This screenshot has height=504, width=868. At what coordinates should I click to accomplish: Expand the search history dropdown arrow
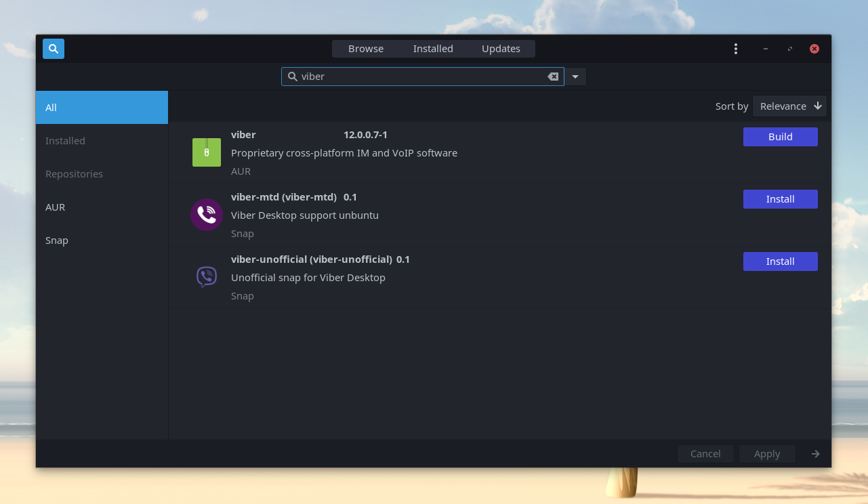coord(575,77)
